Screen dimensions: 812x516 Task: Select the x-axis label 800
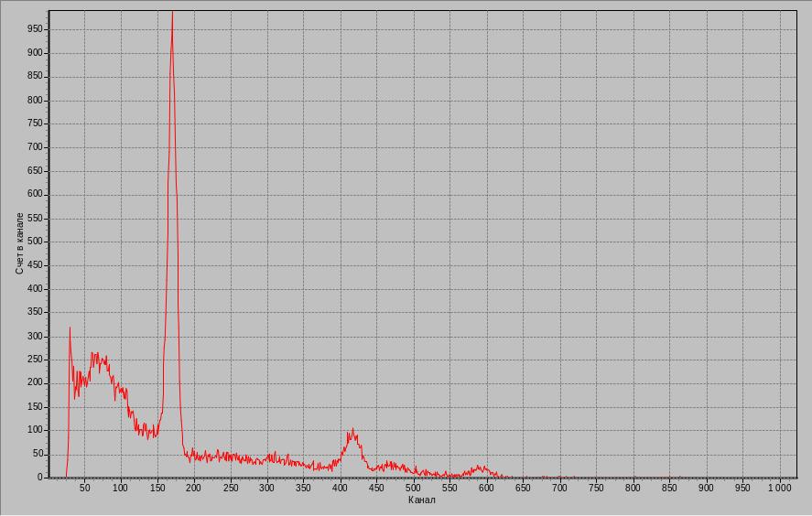(633, 488)
